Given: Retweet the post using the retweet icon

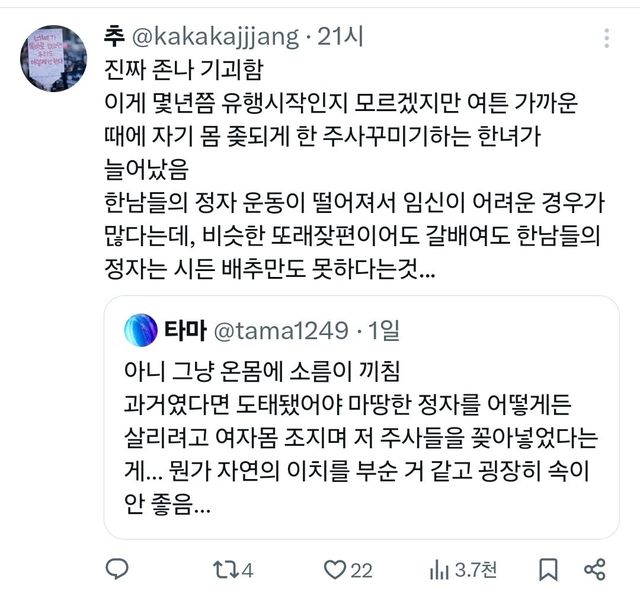Looking at the screenshot, I should pos(224,569).
